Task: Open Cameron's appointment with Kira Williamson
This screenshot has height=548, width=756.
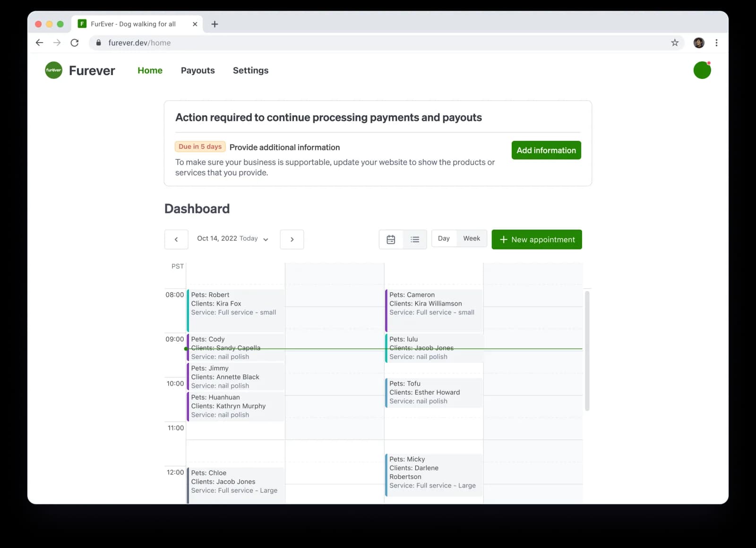Action: (x=434, y=310)
